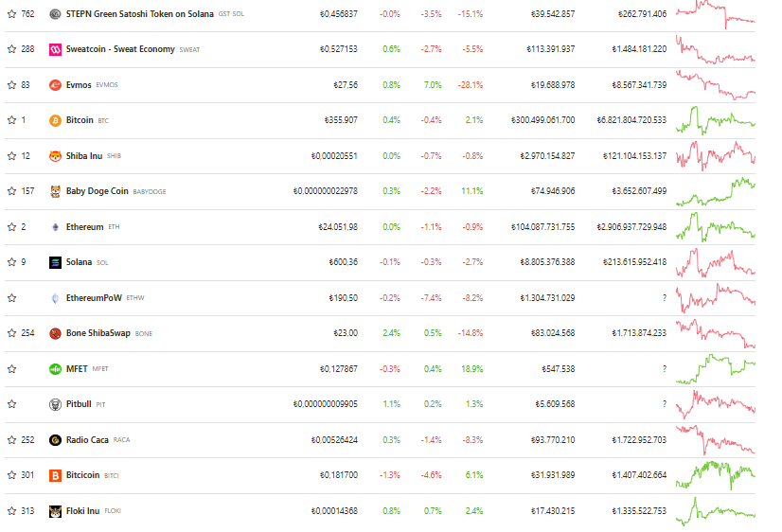This screenshot has height=532, width=782.
Task: Add Evmos to favorites with star
Action: coord(12,85)
